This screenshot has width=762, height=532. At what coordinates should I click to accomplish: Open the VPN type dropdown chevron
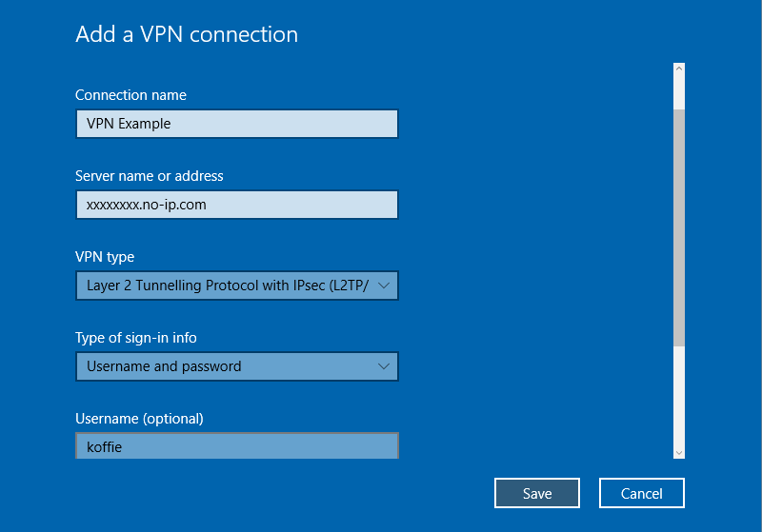coord(384,286)
